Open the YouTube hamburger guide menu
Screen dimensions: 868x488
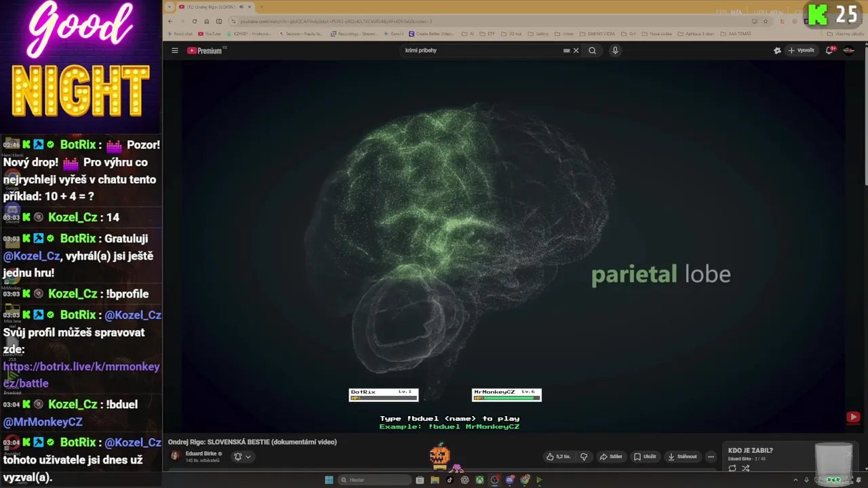tap(174, 50)
